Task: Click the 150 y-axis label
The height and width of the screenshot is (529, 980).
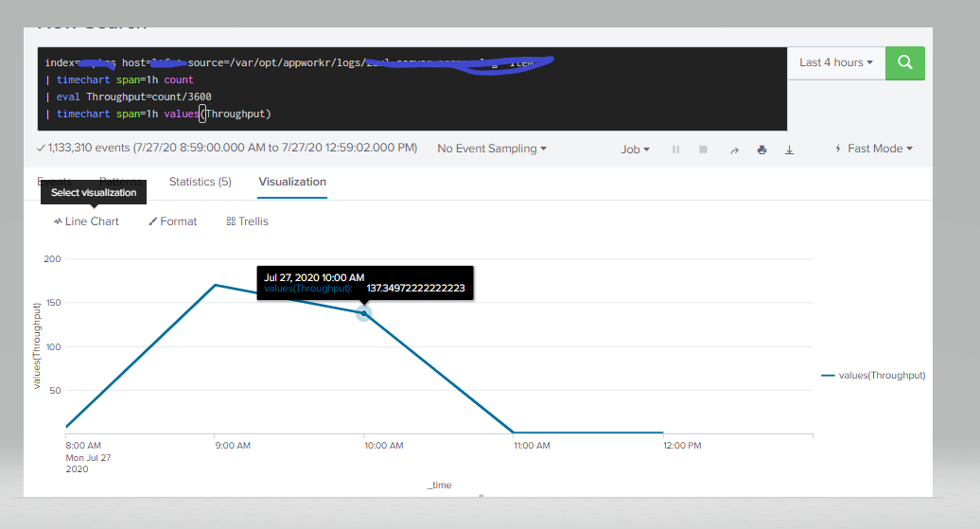Action: point(54,303)
